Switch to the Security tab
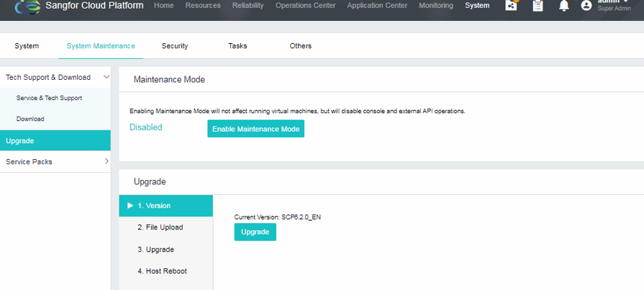The height and width of the screenshot is (290, 644). 175,46
